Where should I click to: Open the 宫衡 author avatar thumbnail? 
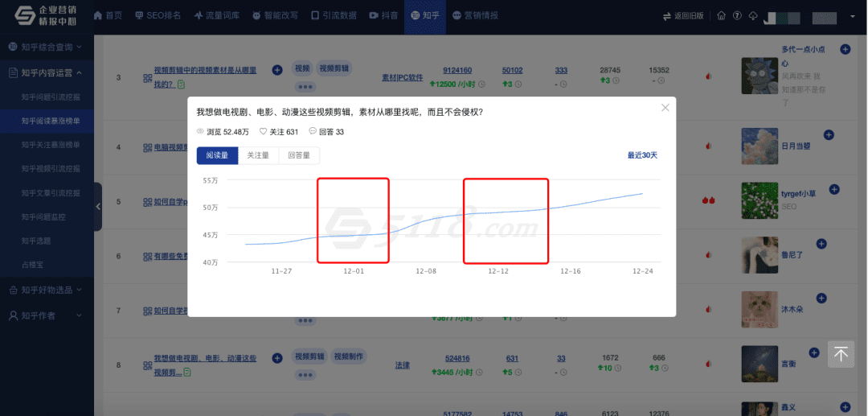[759, 365]
